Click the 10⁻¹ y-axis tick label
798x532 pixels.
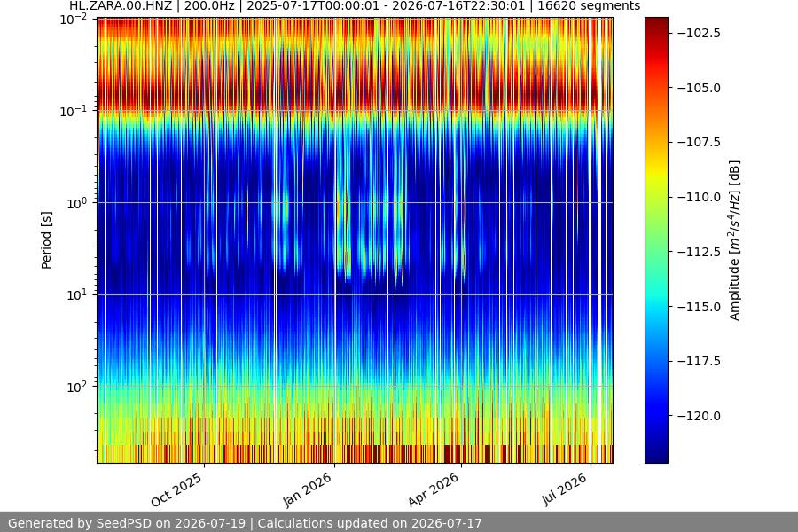point(74,112)
